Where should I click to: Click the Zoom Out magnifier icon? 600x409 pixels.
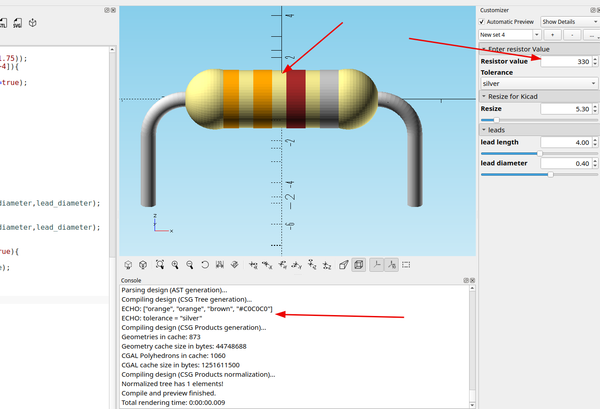click(190, 265)
